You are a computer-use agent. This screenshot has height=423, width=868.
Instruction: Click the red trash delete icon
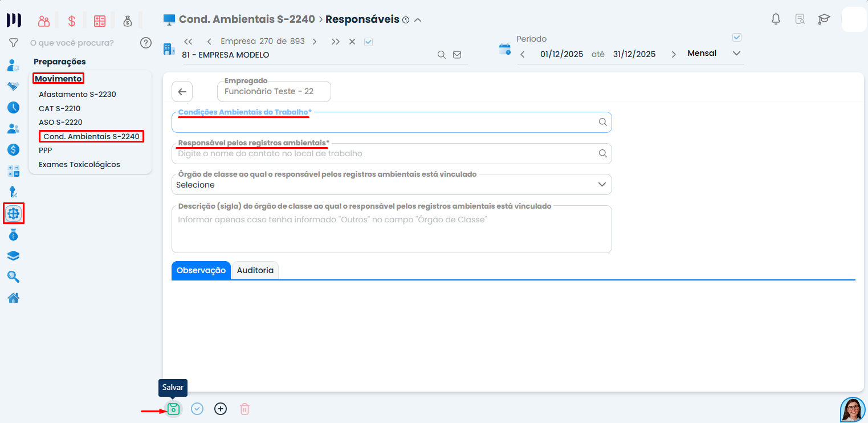[244, 409]
